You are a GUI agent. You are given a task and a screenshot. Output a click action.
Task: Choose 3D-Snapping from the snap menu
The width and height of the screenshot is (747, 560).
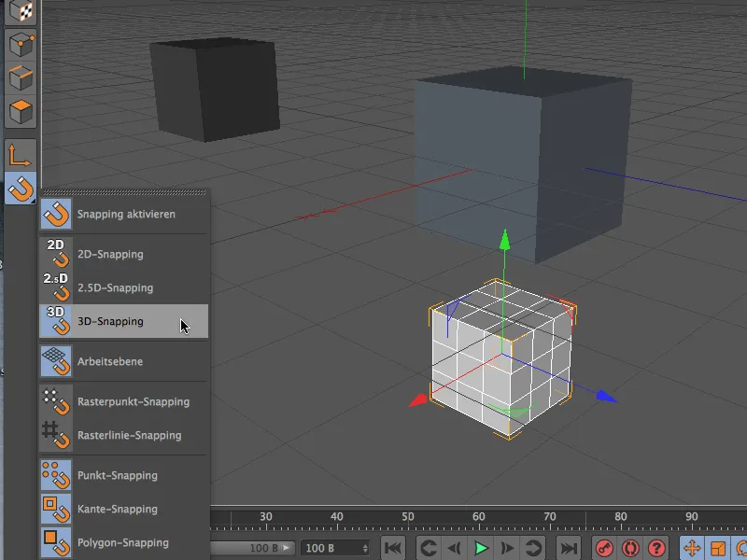[110, 321]
